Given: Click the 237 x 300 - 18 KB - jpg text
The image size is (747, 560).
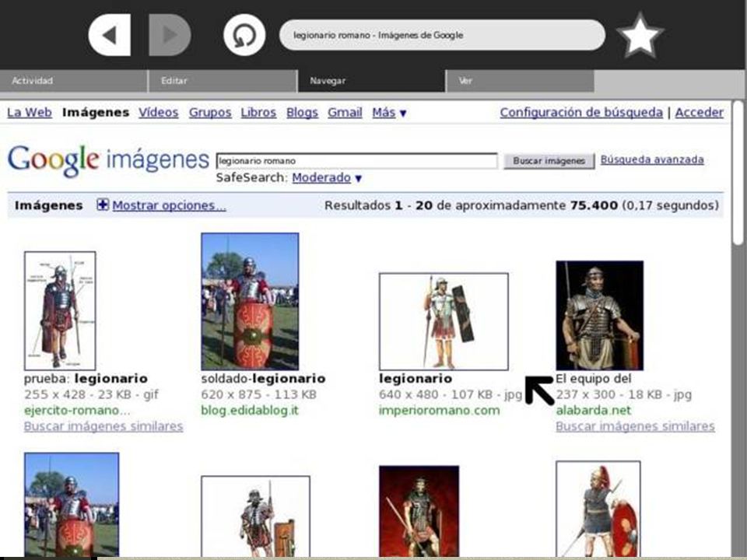Looking at the screenshot, I should click(623, 395).
